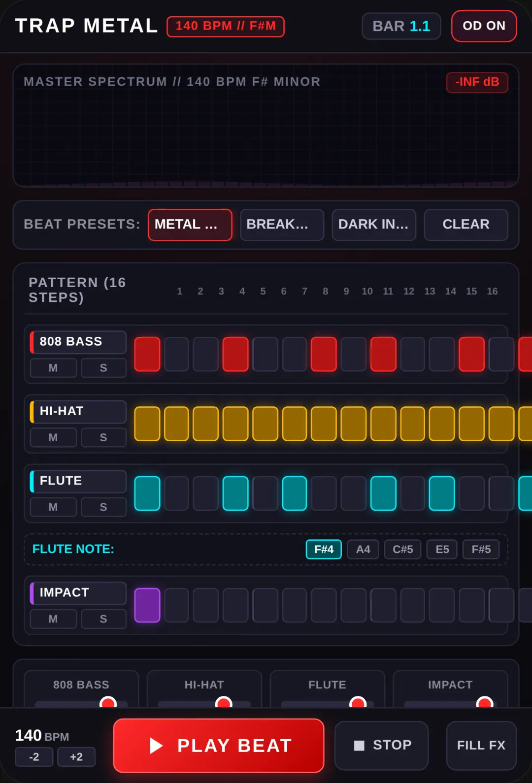Clear the pattern with CLEAR button
Viewport: 532px width, 783px height.
[x=466, y=225]
